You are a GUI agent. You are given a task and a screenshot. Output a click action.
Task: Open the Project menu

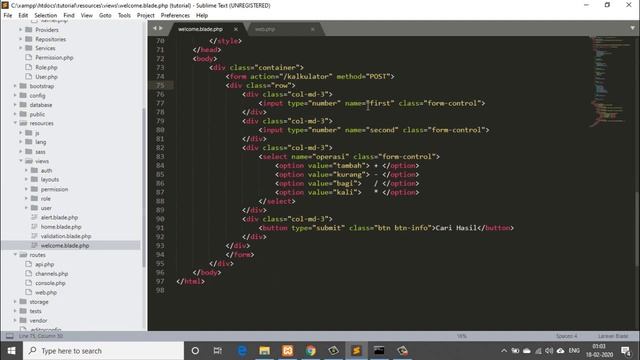point(146,15)
